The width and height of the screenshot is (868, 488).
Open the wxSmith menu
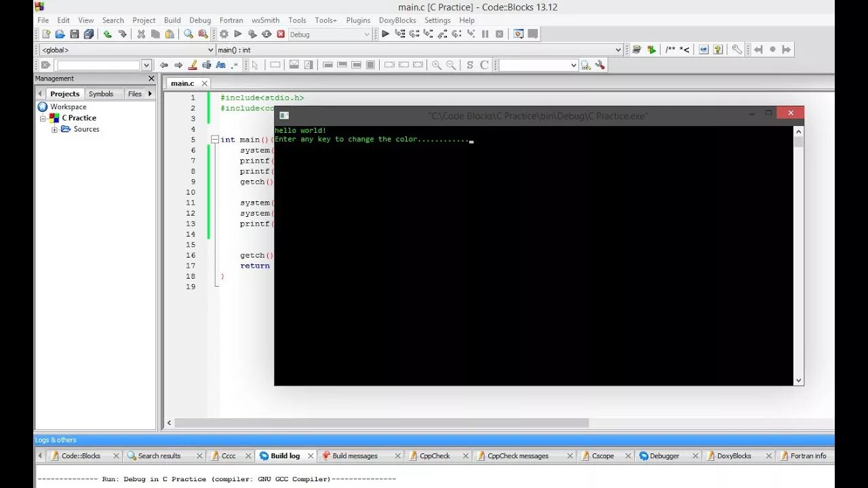pos(265,20)
